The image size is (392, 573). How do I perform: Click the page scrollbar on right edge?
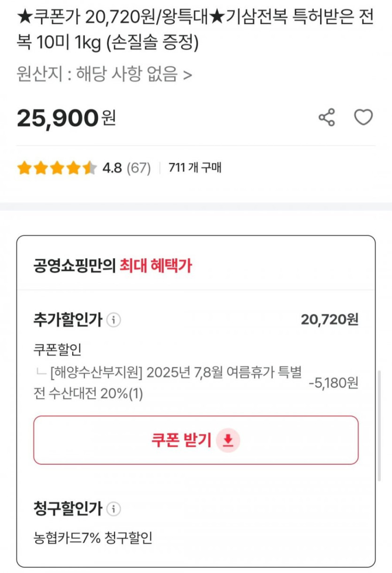[380, 425]
